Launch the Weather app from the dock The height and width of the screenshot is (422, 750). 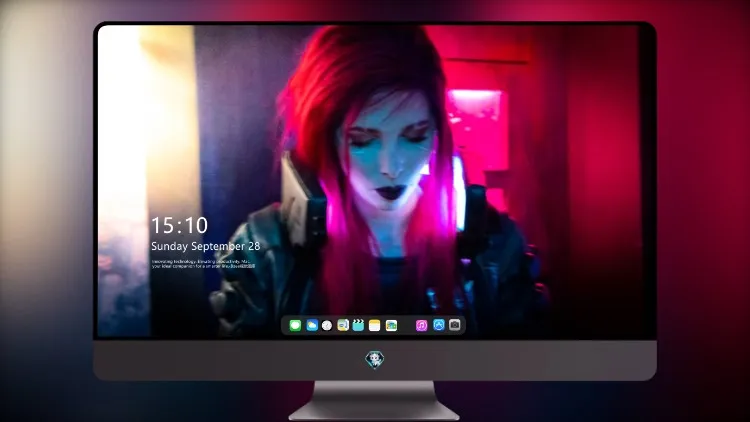click(x=312, y=325)
